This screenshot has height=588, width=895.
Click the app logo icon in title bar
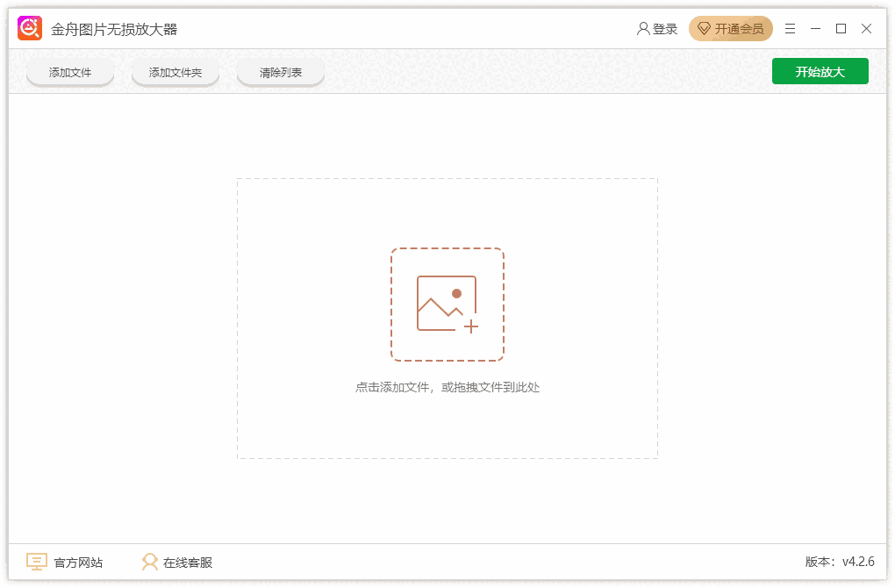coord(29,27)
